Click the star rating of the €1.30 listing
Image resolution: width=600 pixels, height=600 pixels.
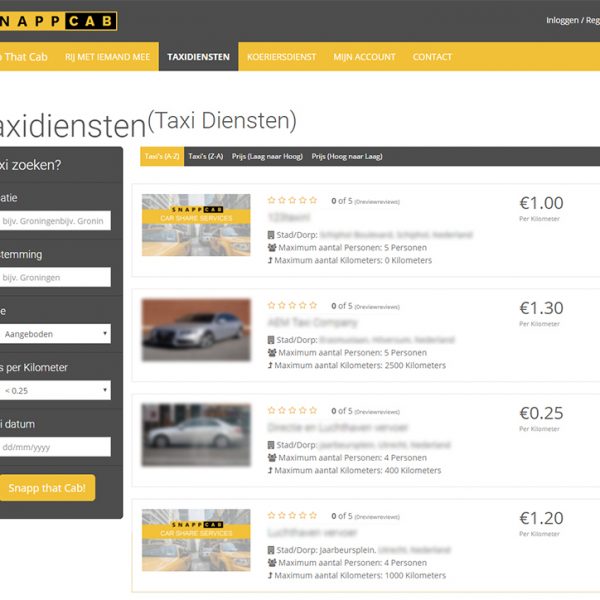[292, 305]
